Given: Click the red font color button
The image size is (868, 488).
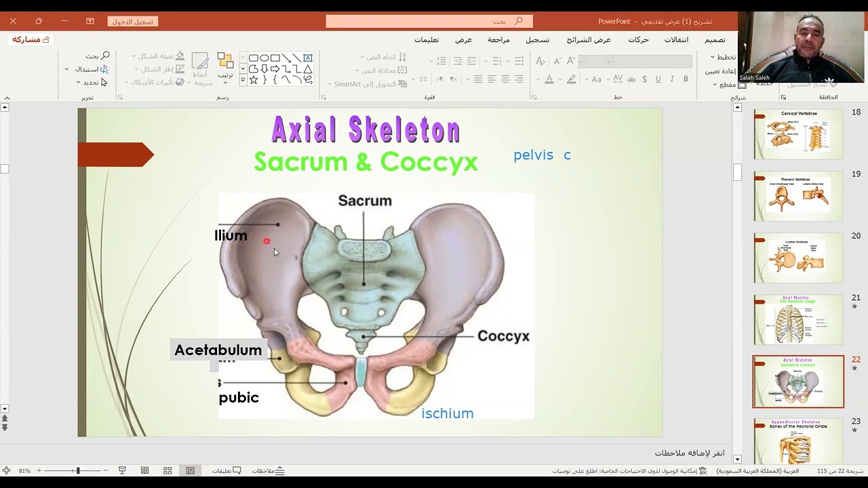Looking at the screenshot, I should point(549,79).
